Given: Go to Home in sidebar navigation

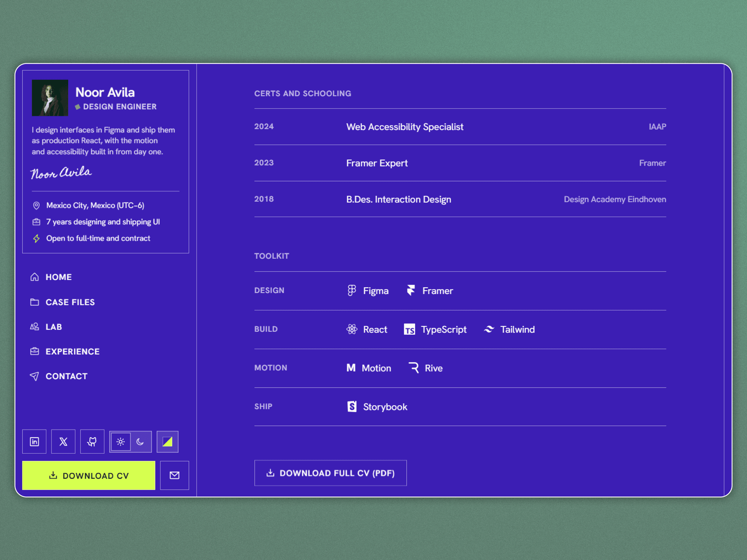Looking at the screenshot, I should coord(51,277).
